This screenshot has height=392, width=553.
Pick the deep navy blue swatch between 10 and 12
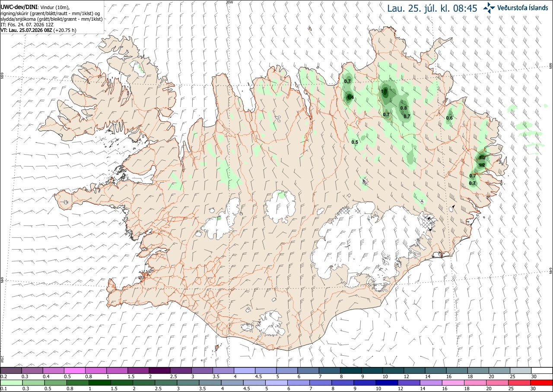coord(387,383)
